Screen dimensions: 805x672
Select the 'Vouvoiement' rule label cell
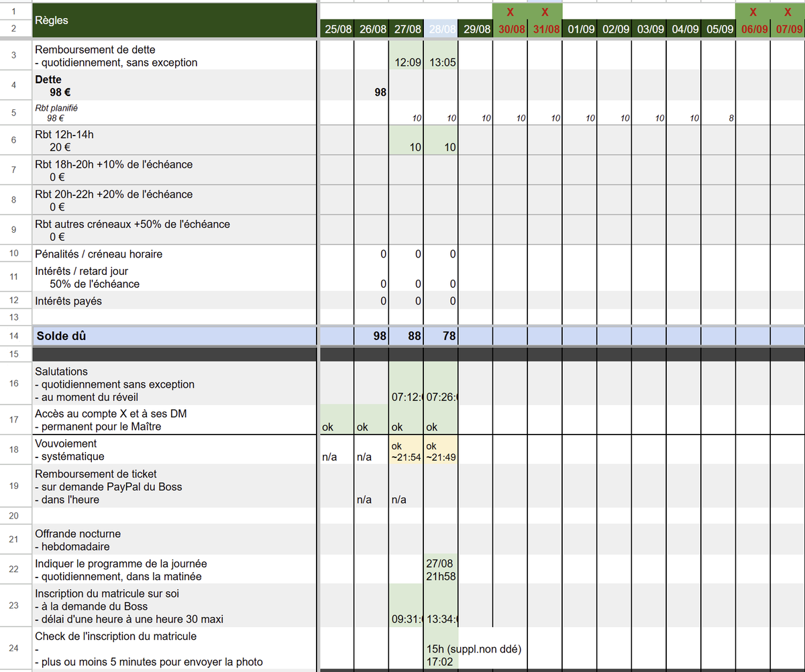tap(174, 449)
